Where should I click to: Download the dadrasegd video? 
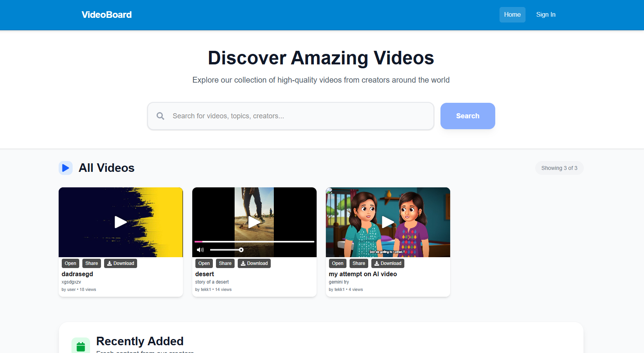point(120,263)
